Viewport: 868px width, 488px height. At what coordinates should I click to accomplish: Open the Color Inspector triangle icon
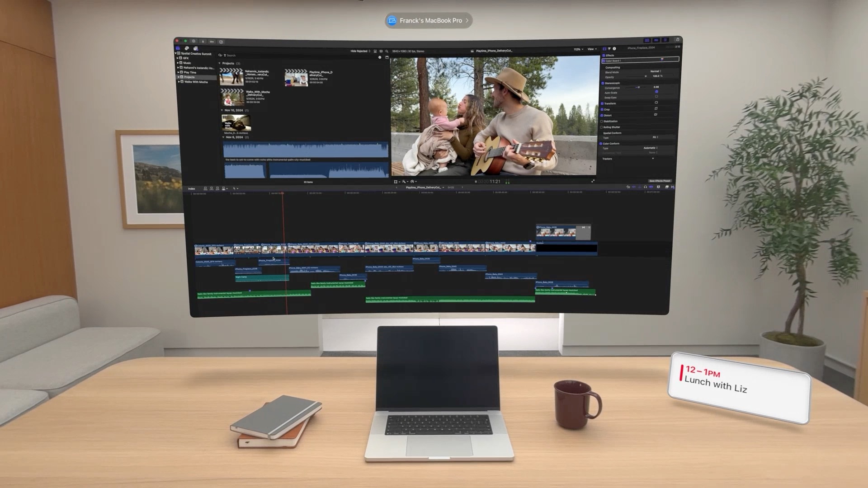pos(609,48)
